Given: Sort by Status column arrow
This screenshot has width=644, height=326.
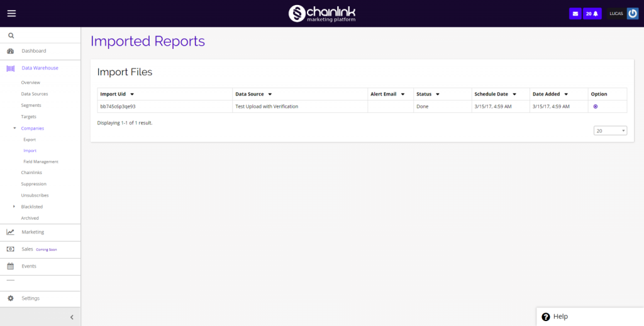Looking at the screenshot, I should click(438, 94).
